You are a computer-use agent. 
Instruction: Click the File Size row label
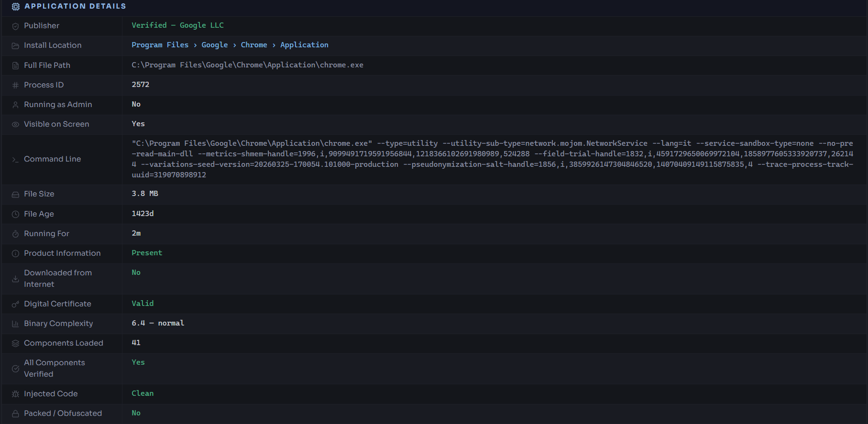coord(39,194)
